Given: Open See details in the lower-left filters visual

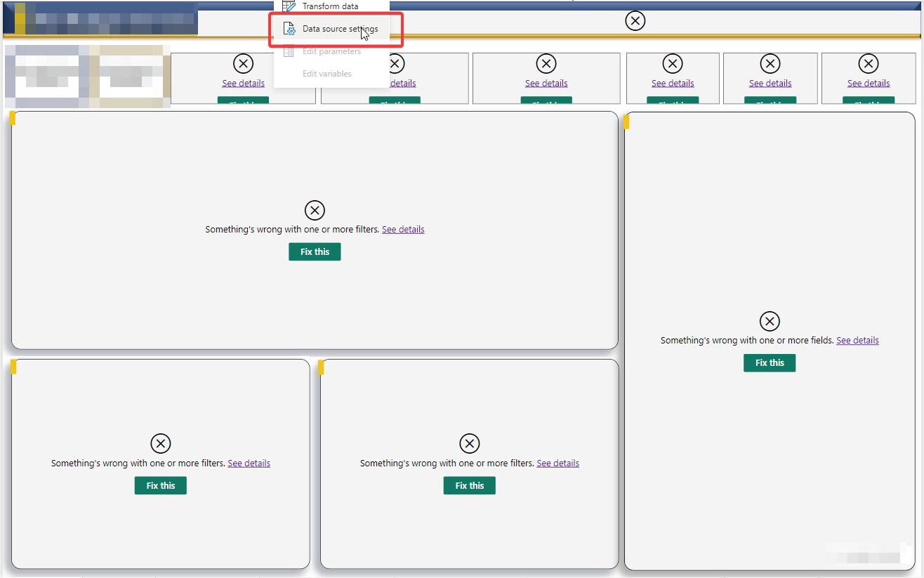Looking at the screenshot, I should coord(249,463).
